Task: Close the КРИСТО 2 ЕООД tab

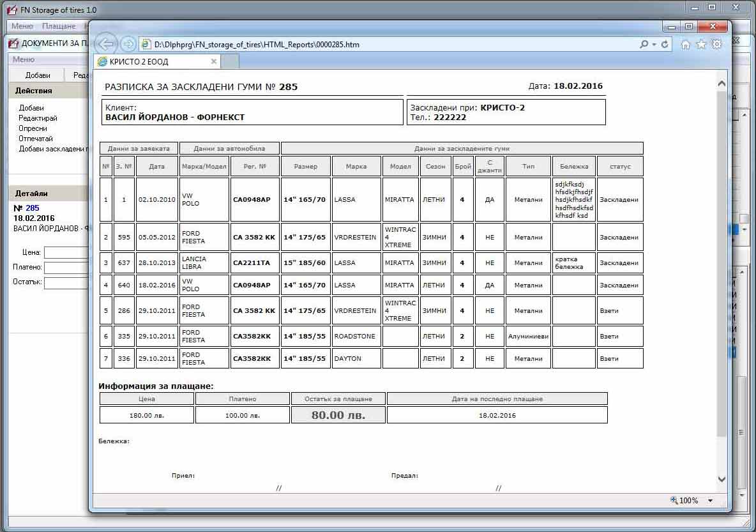Action: (214, 61)
